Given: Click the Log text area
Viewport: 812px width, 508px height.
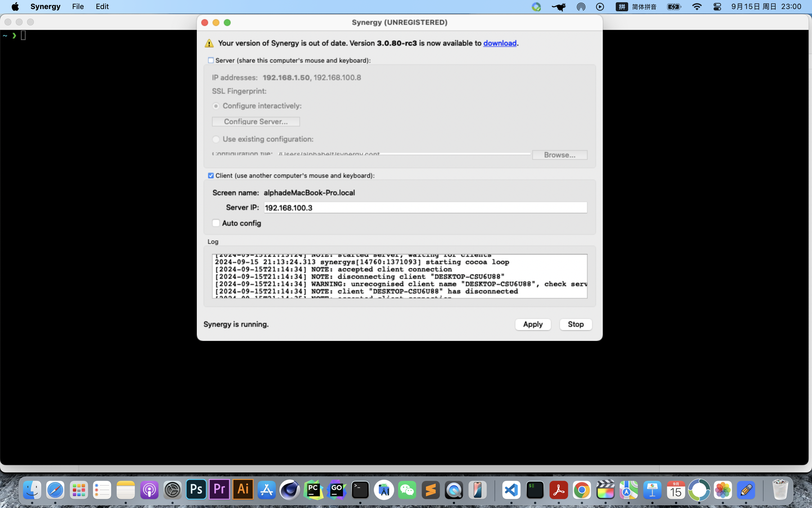Looking at the screenshot, I should click(400, 276).
